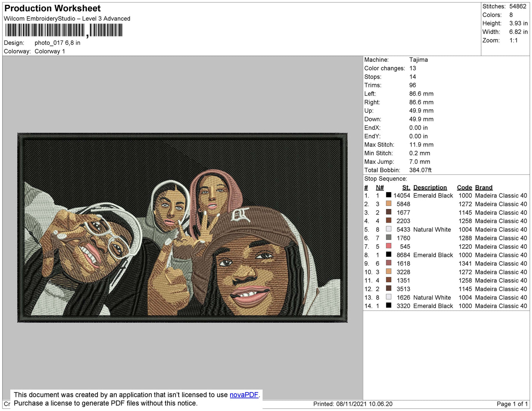The image size is (532, 411).
Task: Pick the black swatch in stop 8
Action: [x=388, y=254]
